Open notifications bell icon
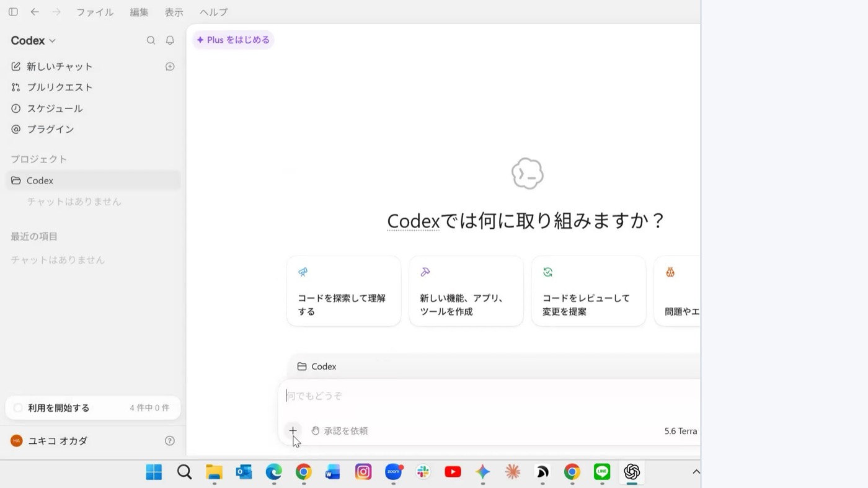Image resolution: width=868 pixels, height=488 pixels. pos(170,40)
